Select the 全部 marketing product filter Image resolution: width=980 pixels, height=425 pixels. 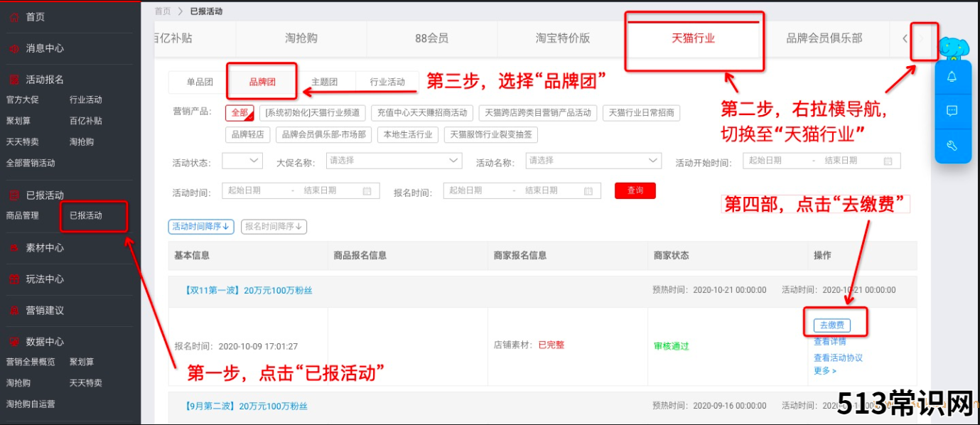(x=239, y=112)
